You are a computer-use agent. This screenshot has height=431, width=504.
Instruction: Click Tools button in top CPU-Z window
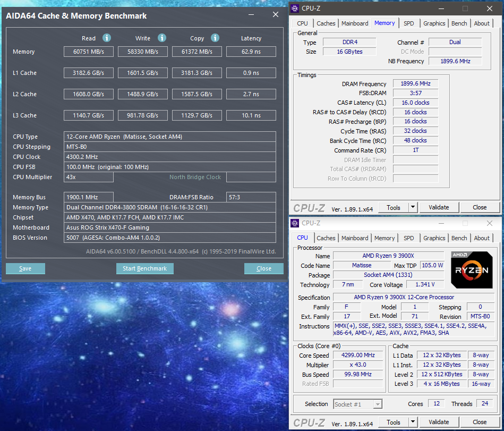coord(394,207)
